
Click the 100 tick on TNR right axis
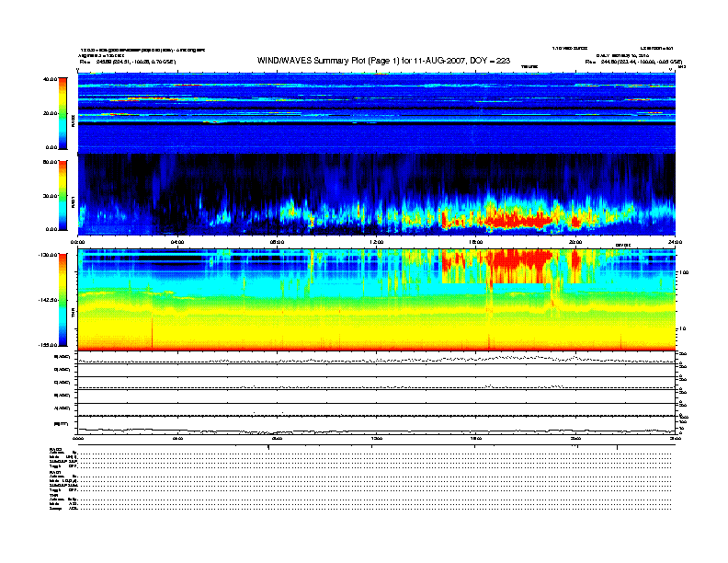(685, 272)
